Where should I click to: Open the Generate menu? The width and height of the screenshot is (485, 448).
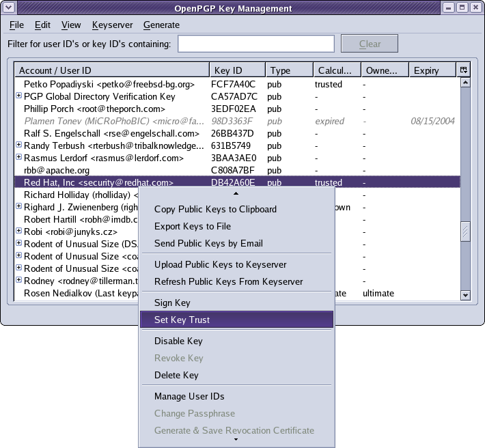tap(161, 25)
